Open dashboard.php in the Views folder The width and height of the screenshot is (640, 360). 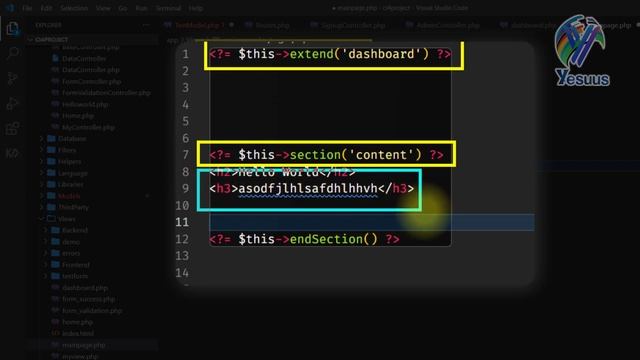pyautogui.click(x=85, y=288)
